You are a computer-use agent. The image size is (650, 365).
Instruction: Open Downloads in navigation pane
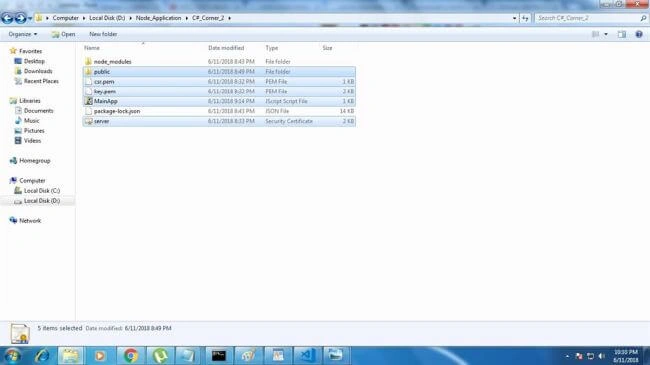coord(38,71)
